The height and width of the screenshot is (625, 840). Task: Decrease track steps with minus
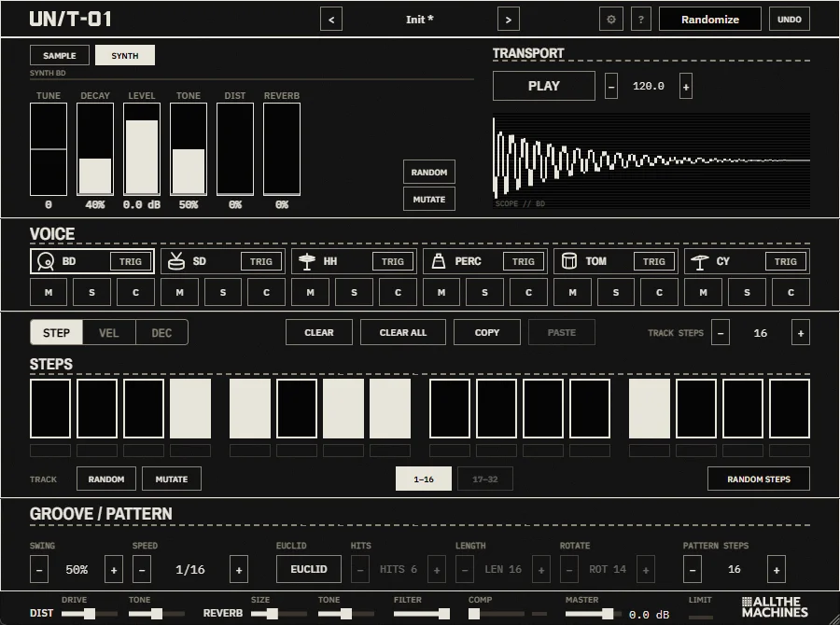721,333
